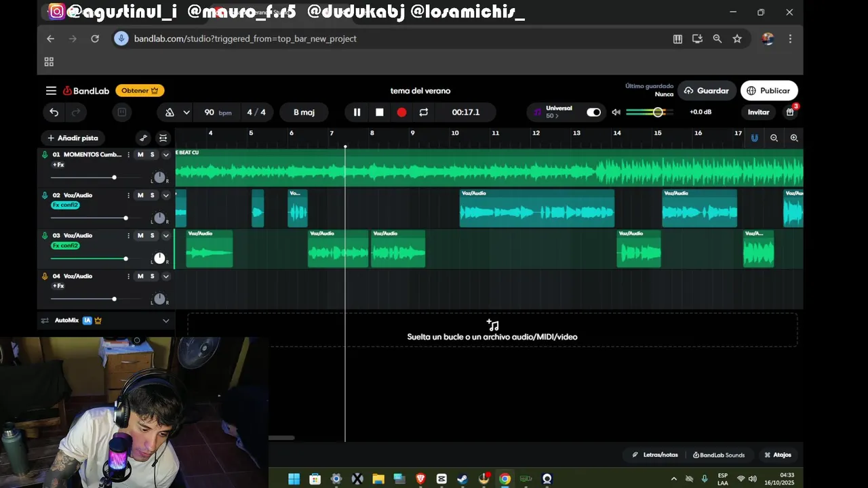This screenshot has height=488, width=868.
Task: Zoom out the timeline
Action: point(774,138)
